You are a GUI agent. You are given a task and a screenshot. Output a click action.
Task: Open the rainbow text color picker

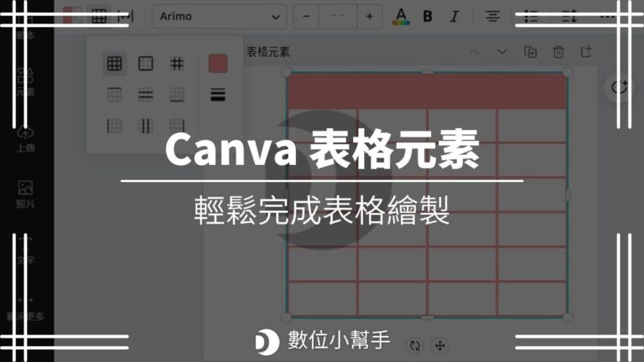[401, 17]
